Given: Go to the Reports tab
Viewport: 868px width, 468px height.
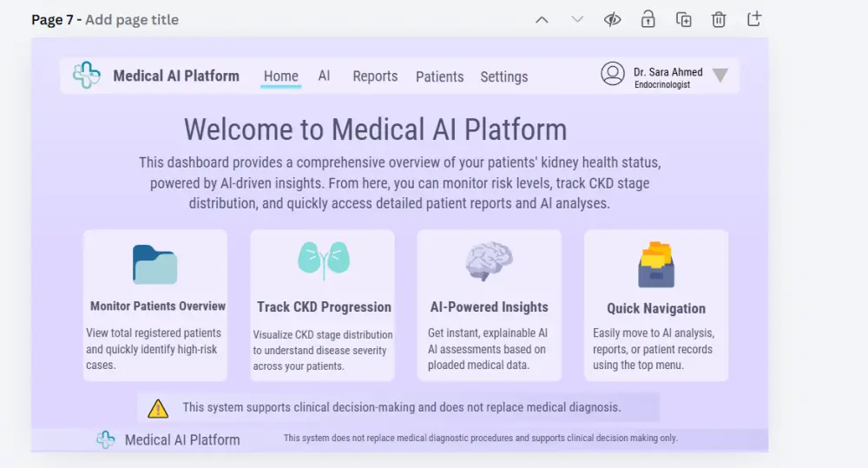Looking at the screenshot, I should [375, 76].
